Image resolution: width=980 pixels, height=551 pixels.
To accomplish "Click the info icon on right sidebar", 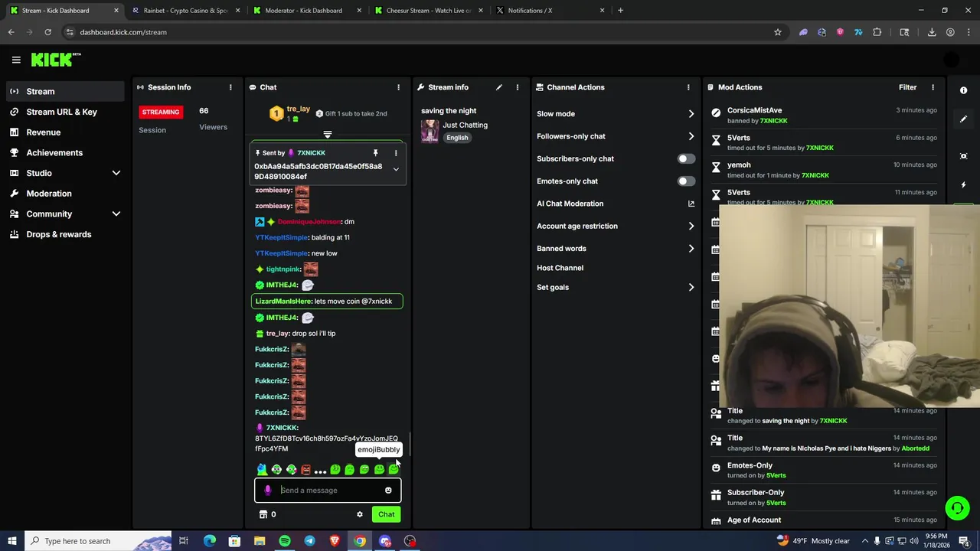I will [963, 90].
